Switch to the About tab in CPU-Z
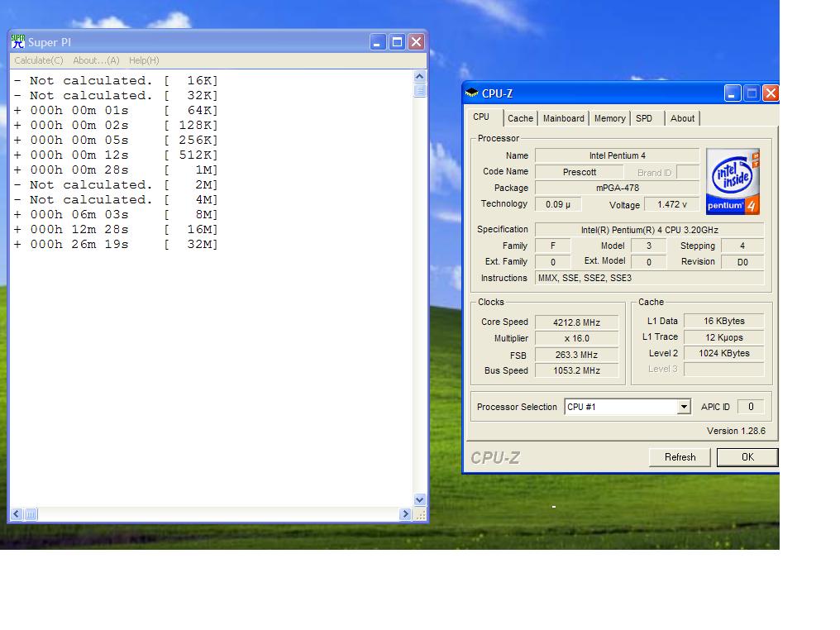Screen dimensions: 840x630 (x=682, y=118)
